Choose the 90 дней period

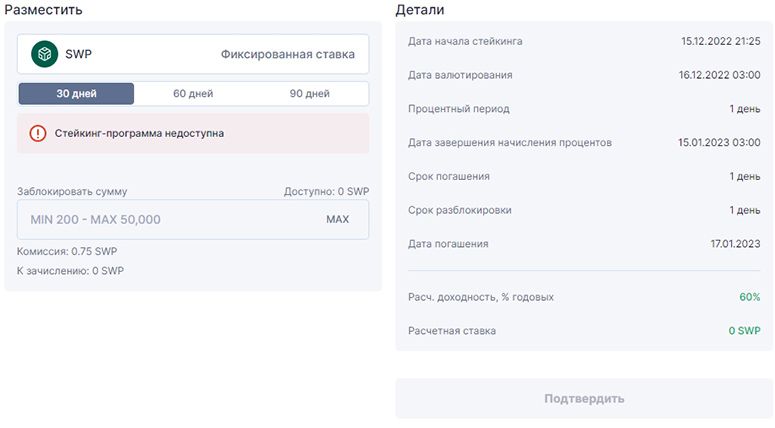click(309, 93)
